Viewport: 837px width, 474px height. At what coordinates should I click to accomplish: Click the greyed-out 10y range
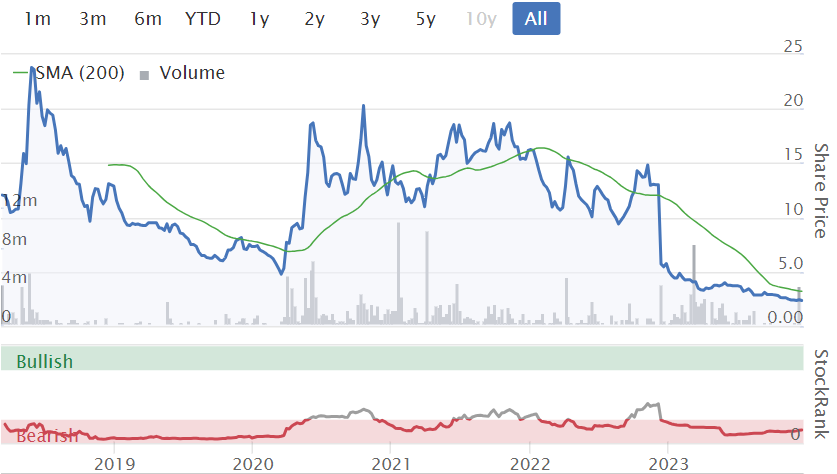[x=481, y=19]
